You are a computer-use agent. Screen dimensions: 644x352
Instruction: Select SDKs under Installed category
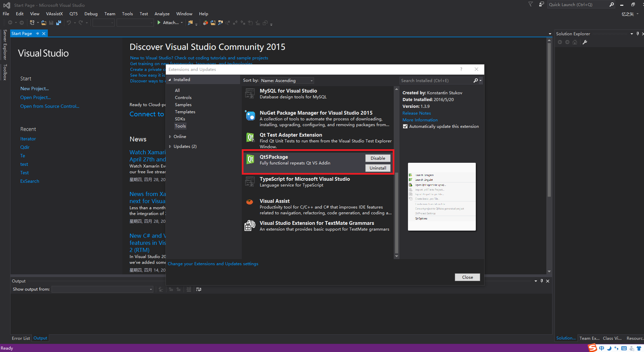point(180,119)
